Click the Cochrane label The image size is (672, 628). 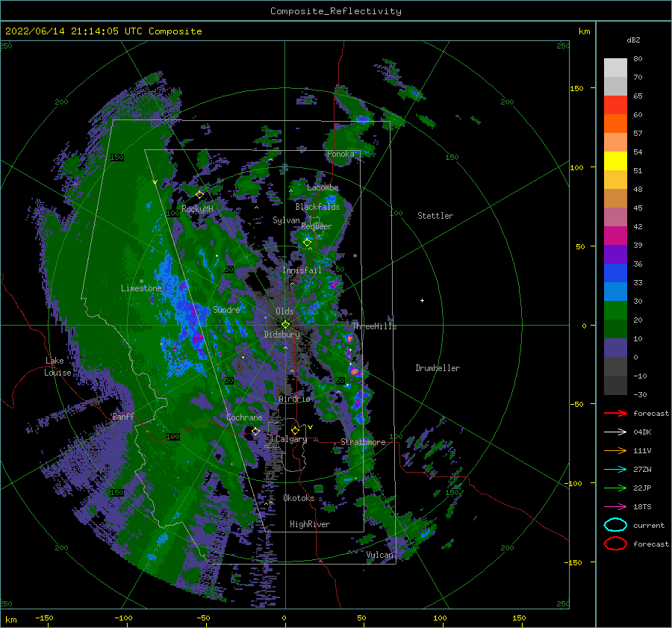tap(244, 417)
